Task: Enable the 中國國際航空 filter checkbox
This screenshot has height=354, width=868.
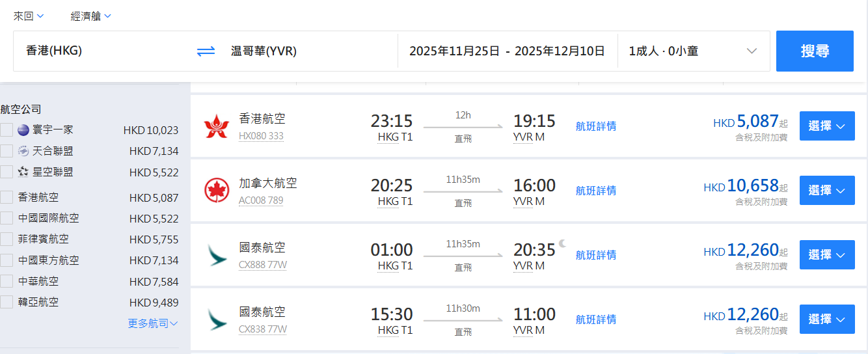Action: 7,218
